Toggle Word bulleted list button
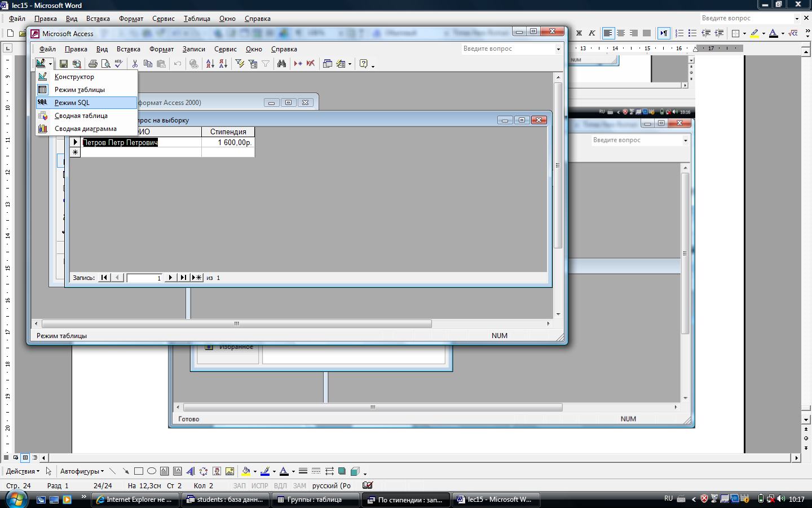 pos(692,33)
